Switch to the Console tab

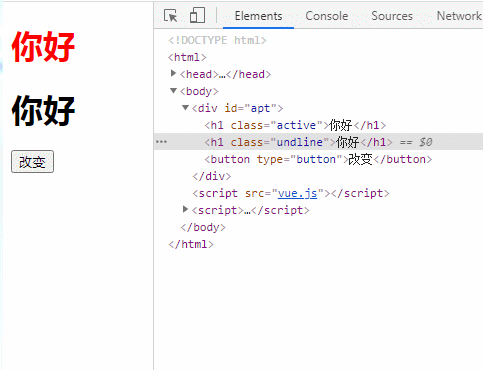click(327, 16)
